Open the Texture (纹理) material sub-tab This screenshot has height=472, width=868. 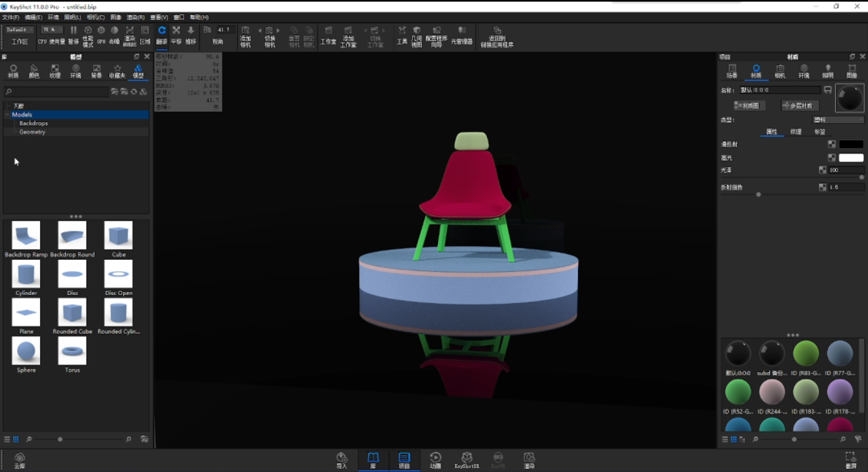point(796,132)
